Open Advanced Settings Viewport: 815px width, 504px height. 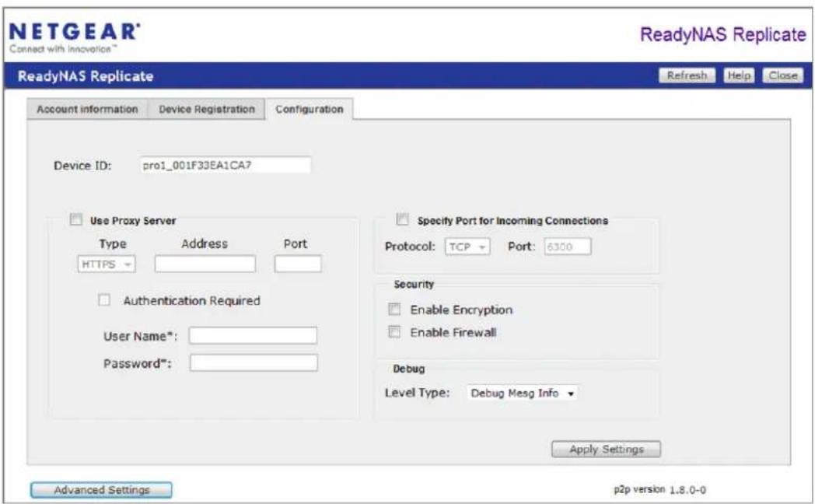point(101,490)
